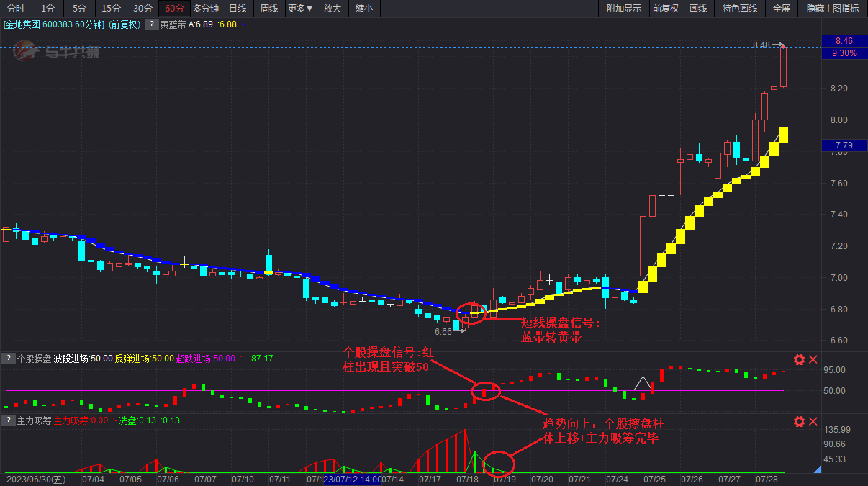Open help for the 个股操盘 indicator

click(x=8, y=359)
